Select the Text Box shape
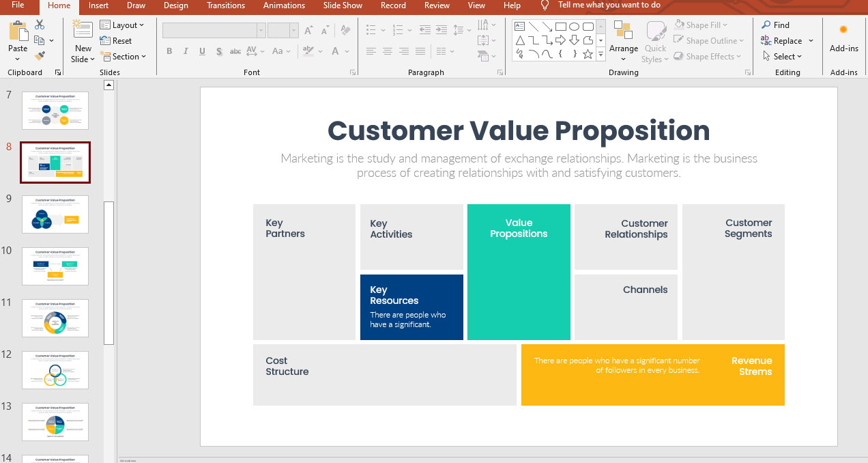 [x=520, y=27]
